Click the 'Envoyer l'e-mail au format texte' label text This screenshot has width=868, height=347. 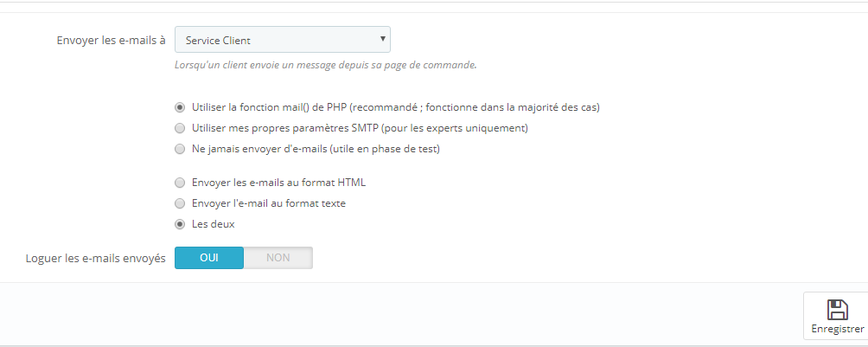point(269,203)
